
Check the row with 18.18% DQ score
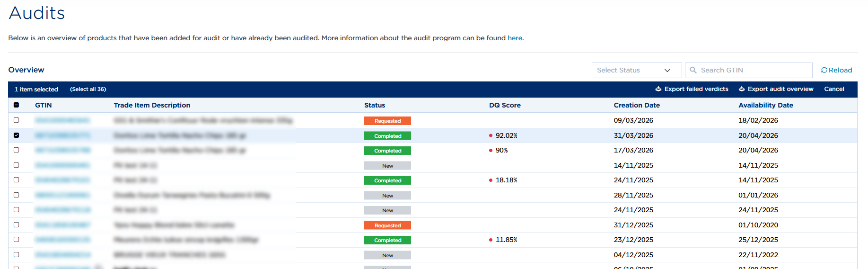(x=16, y=180)
